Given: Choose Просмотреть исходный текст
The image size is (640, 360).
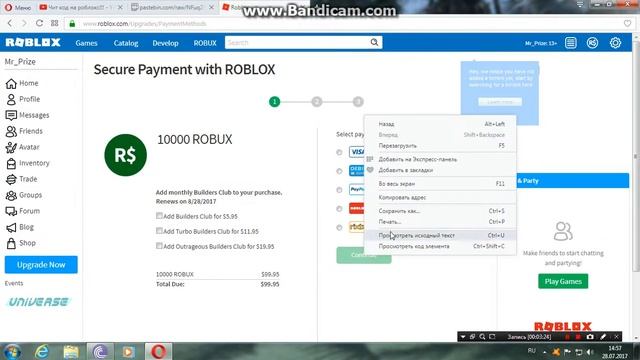Looking at the screenshot, I should point(441,236).
